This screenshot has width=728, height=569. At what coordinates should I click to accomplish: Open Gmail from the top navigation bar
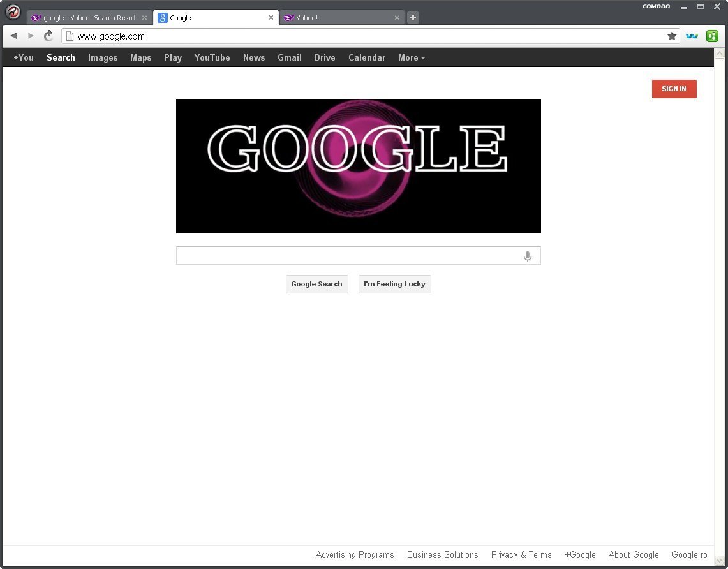tap(289, 57)
